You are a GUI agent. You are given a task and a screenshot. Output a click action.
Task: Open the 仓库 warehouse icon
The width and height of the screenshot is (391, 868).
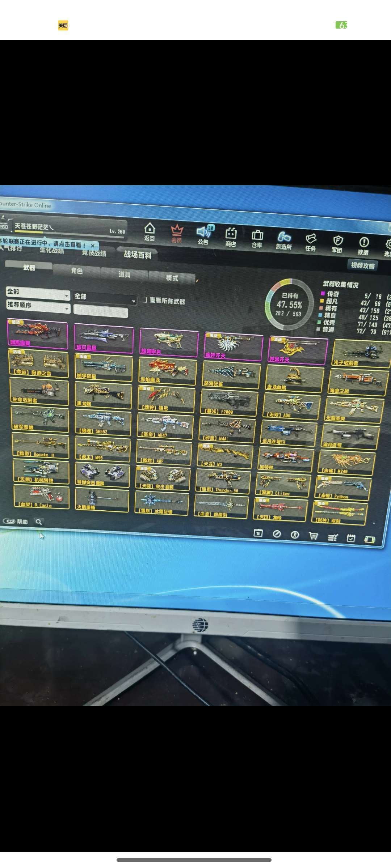click(257, 239)
